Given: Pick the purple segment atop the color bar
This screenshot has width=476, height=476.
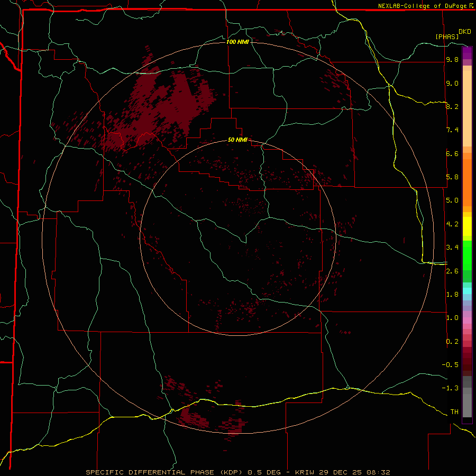Looking at the screenshot, I should [467, 53].
